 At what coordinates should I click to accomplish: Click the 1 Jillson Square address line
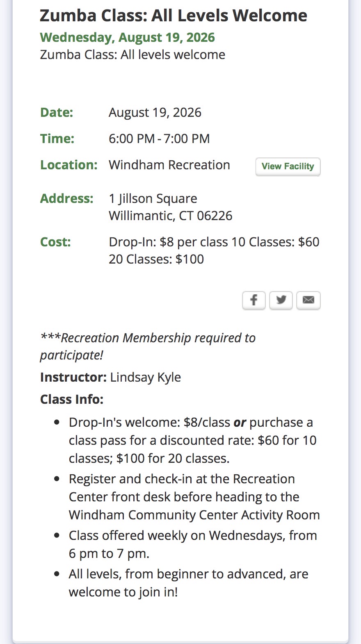(x=153, y=198)
